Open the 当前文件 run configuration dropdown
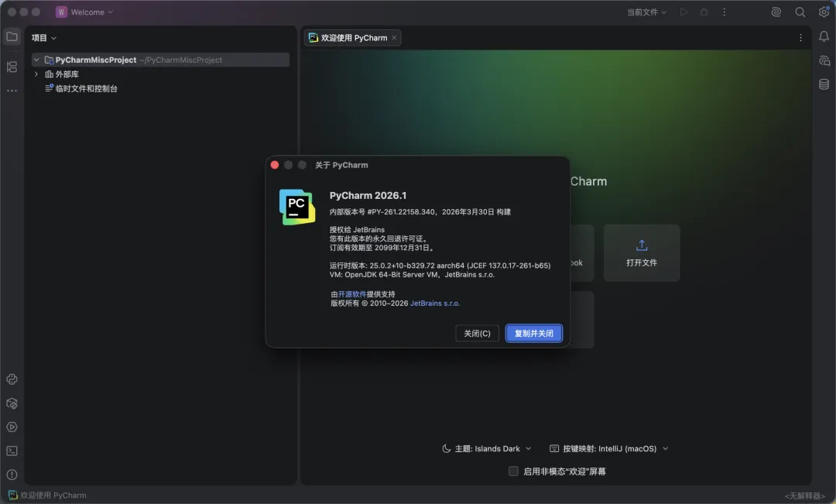The image size is (836, 504). coord(646,12)
